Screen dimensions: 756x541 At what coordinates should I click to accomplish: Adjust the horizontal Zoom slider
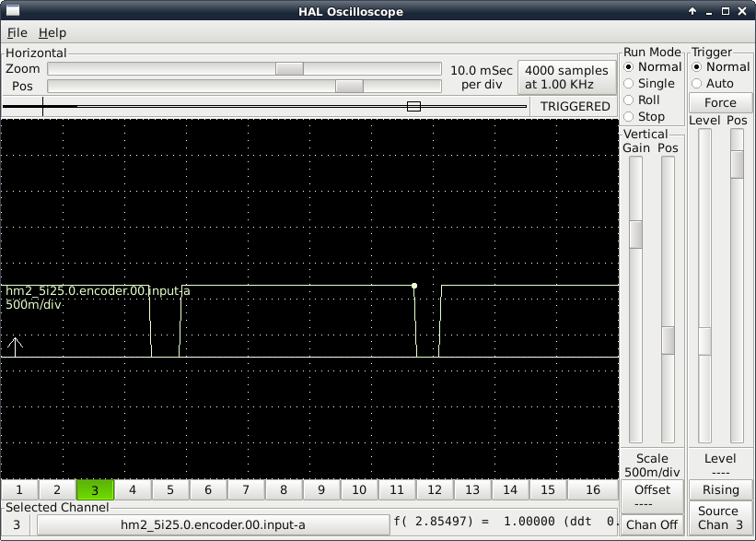289,67
